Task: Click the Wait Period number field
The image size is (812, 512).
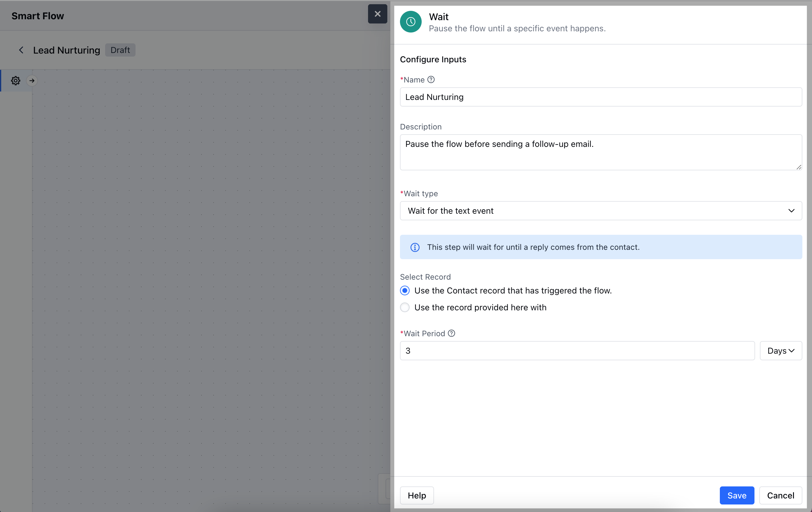Action: (577, 351)
